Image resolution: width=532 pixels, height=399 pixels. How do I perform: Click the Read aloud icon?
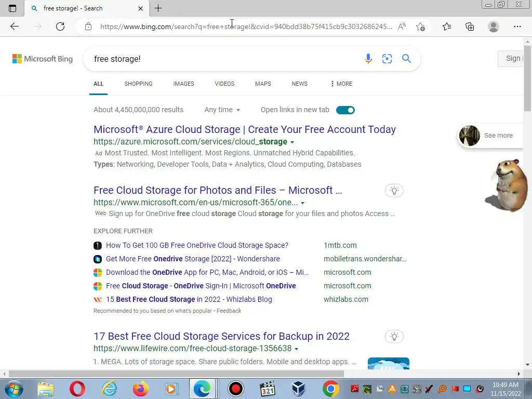pyautogui.click(x=402, y=26)
